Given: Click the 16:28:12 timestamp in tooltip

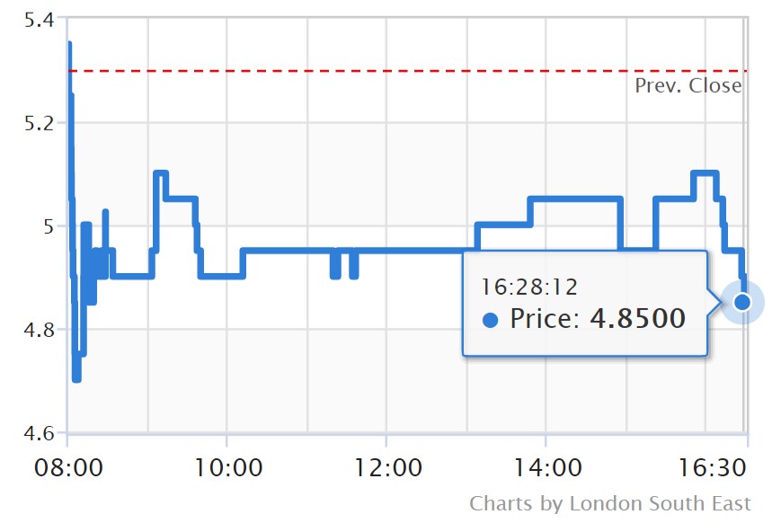Looking at the screenshot, I should pos(529,287).
